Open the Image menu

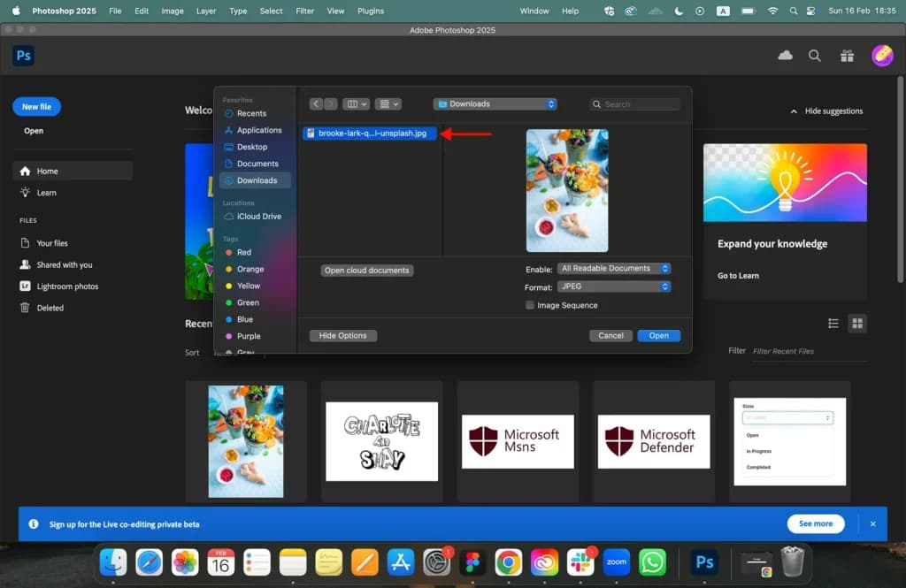173,11
